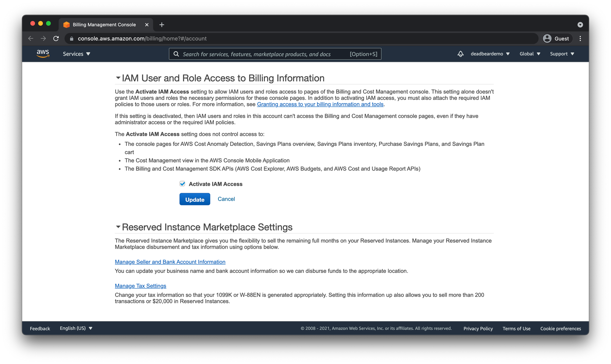611x364 pixels.
Task: Click the AWS logo home icon
Action: [43, 53]
